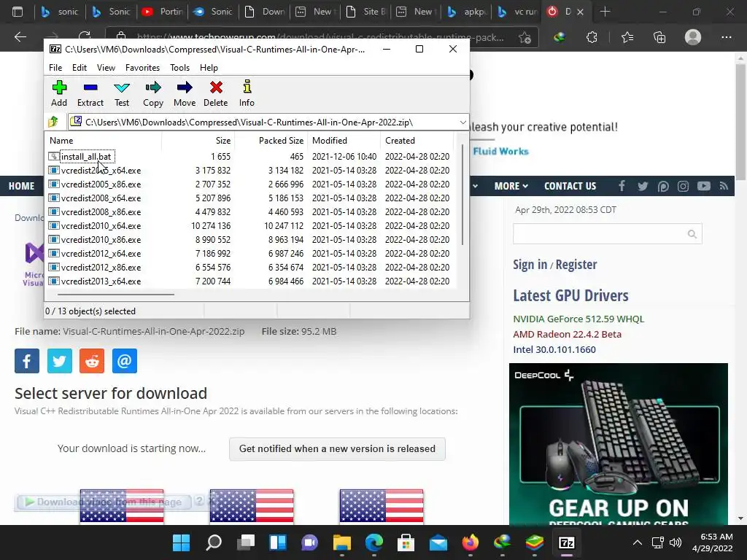Click the search magnifier icon in sidebar
Screen dimensions: 747x560
692,234
